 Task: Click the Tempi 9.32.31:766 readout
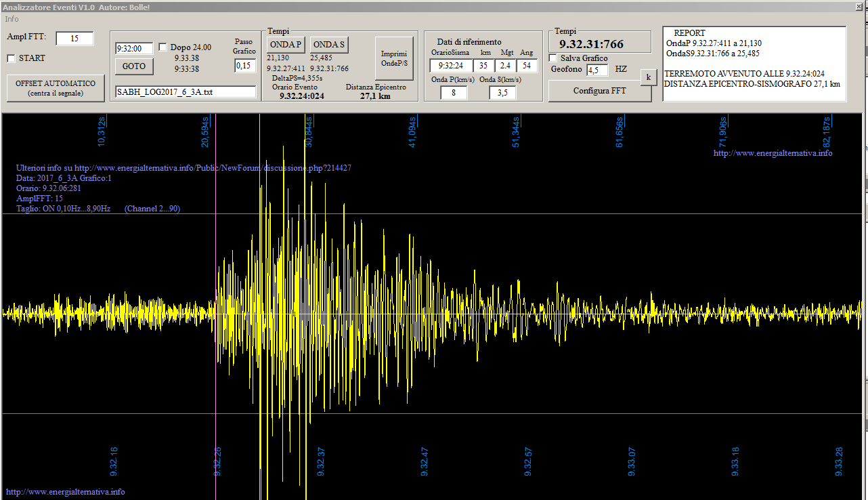pyautogui.click(x=591, y=45)
